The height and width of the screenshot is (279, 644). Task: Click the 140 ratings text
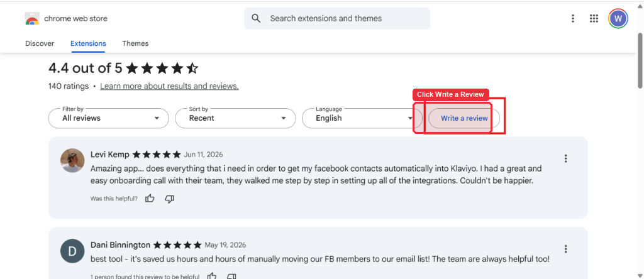pyautogui.click(x=69, y=86)
